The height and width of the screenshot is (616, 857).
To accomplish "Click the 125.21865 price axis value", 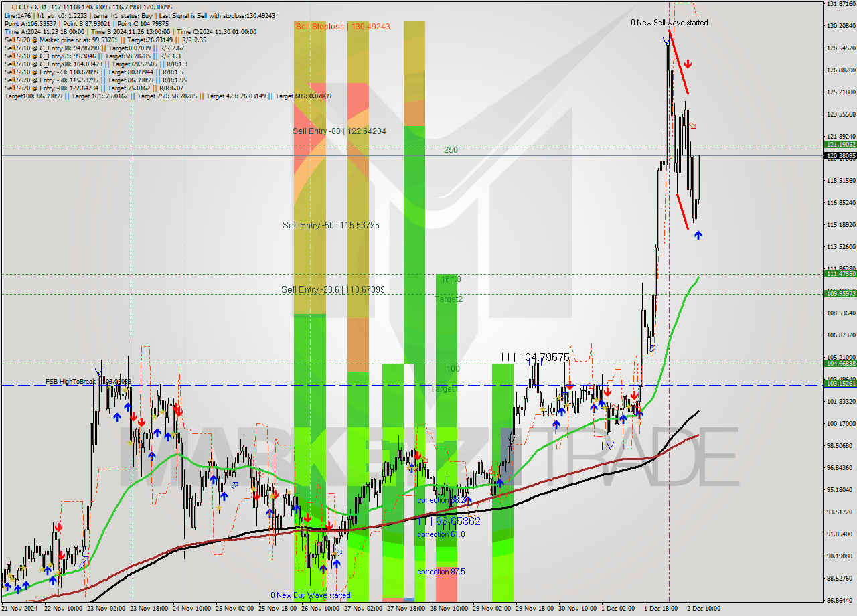I will 841,92.
